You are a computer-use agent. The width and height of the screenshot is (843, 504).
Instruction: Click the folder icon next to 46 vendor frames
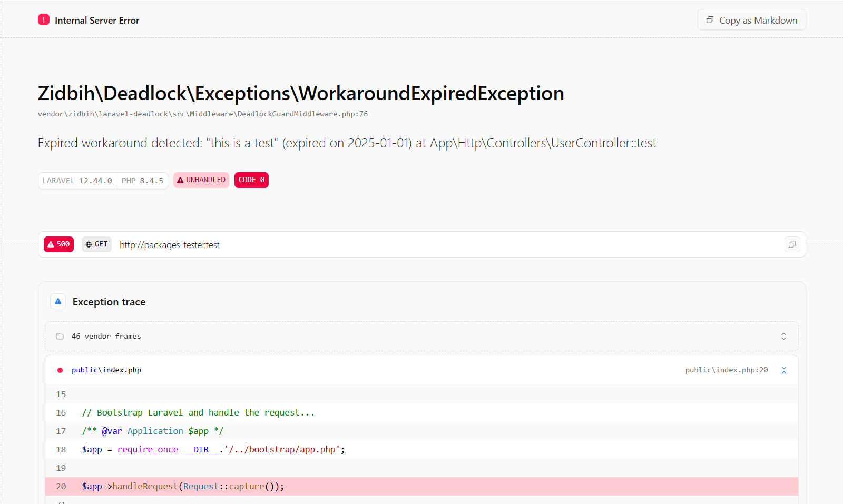[60, 336]
